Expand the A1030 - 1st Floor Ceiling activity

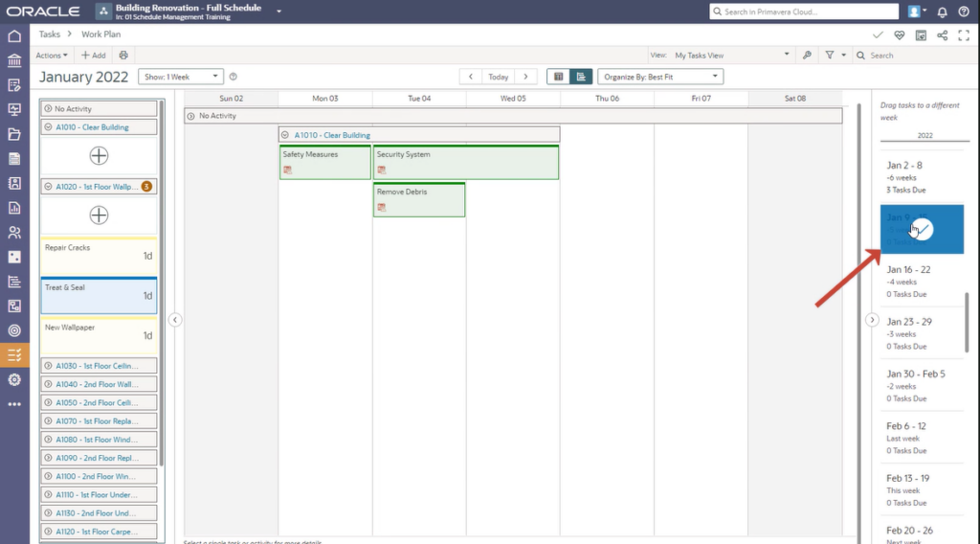(49, 366)
